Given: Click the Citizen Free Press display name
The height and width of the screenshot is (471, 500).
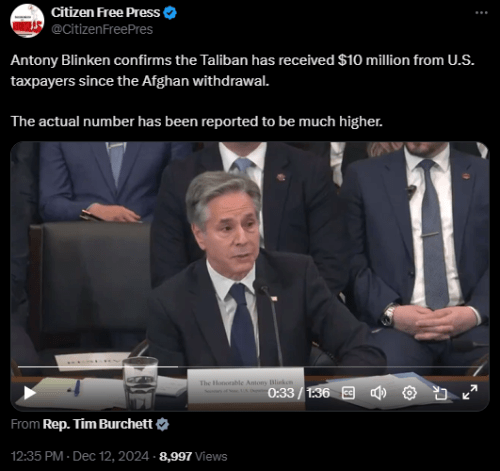Looking at the screenshot, I should pos(105,13).
